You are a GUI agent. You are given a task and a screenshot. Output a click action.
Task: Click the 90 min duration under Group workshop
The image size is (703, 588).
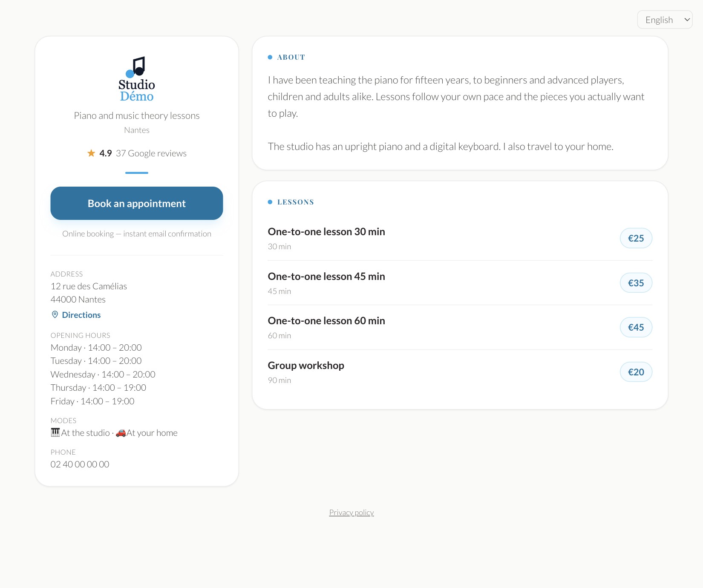click(x=279, y=380)
